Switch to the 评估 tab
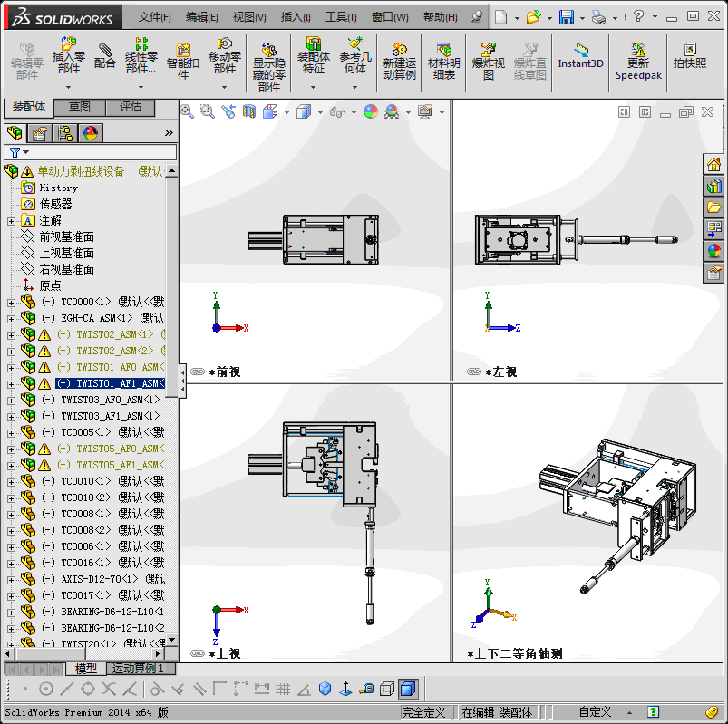728x724 pixels. click(131, 107)
